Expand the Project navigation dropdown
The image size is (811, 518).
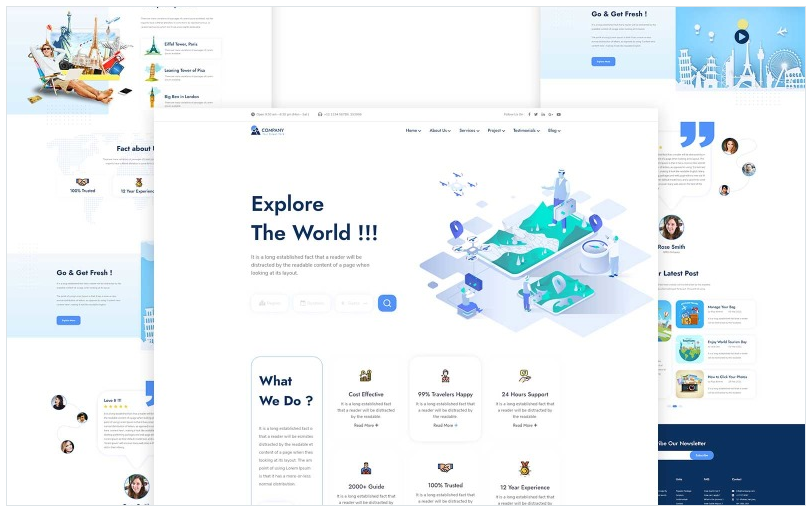pos(497,131)
